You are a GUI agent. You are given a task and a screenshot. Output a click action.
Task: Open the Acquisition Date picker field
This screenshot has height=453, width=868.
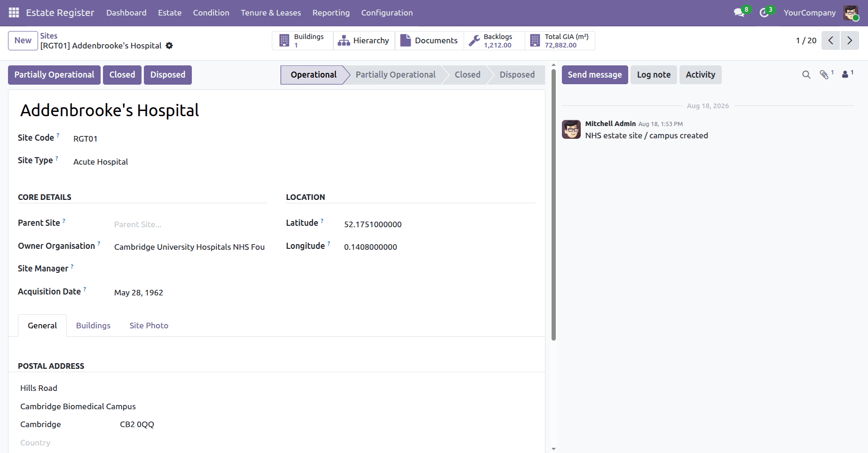(190, 293)
